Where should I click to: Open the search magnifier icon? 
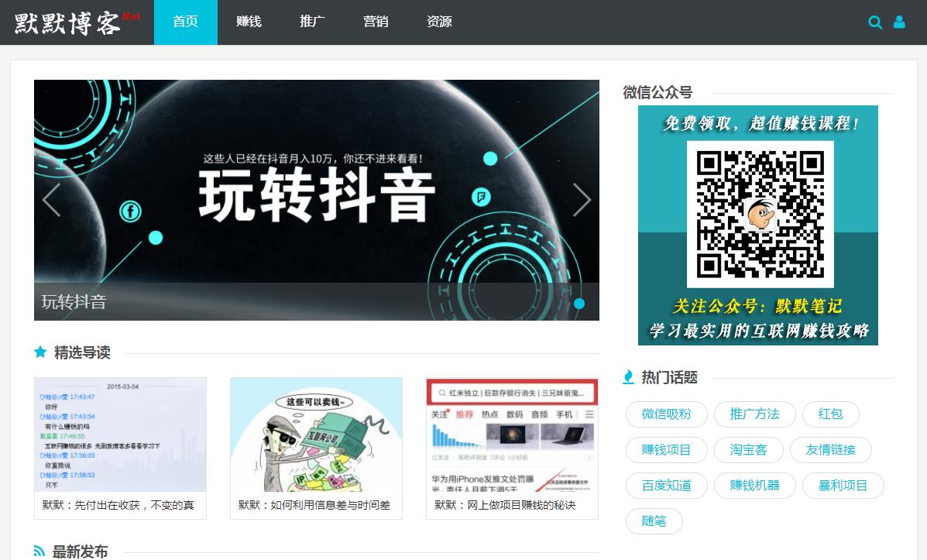point(875,22)
